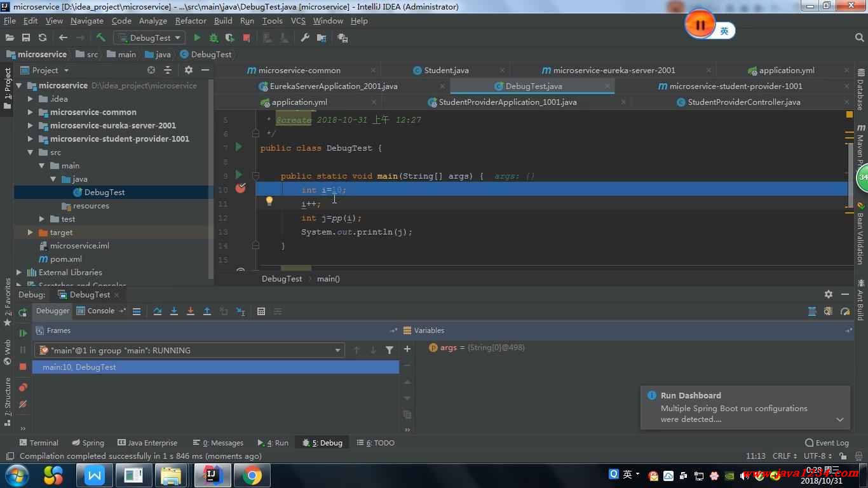Screen dimensions: 868x488
Task: Toggle breakpoint on line 10
Action: coord(240,188)
